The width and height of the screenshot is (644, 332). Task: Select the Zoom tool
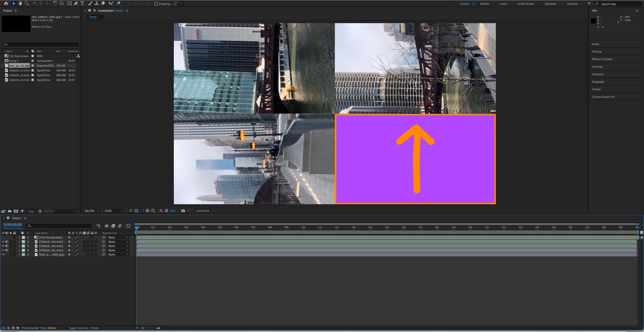tap(26, 3)
